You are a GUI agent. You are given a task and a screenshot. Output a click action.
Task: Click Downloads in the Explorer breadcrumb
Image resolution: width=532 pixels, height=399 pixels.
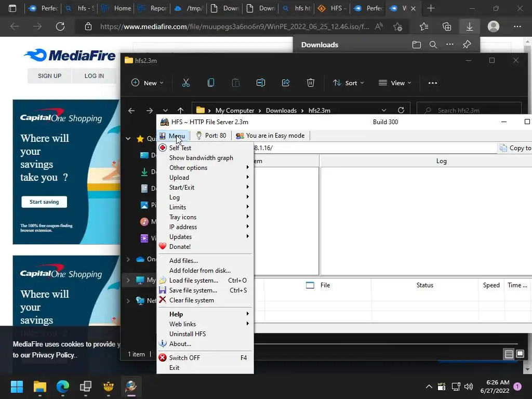coord(281,111)
